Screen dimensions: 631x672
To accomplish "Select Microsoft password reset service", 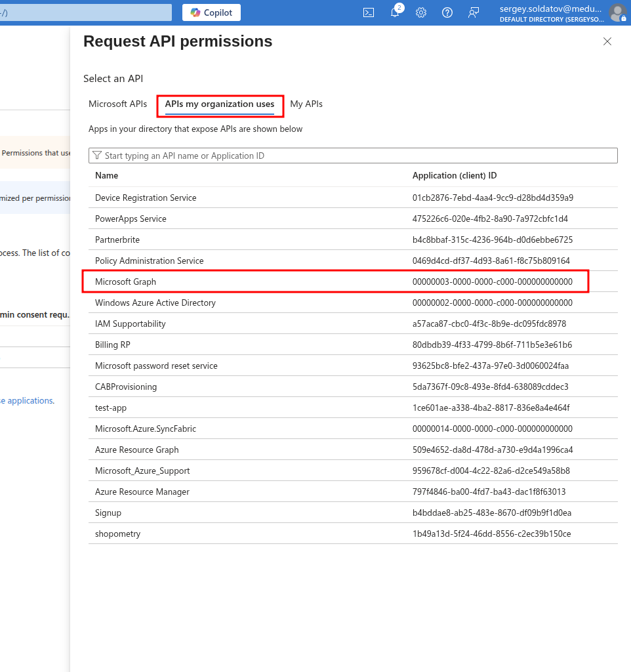I will [x=353, y=366].
